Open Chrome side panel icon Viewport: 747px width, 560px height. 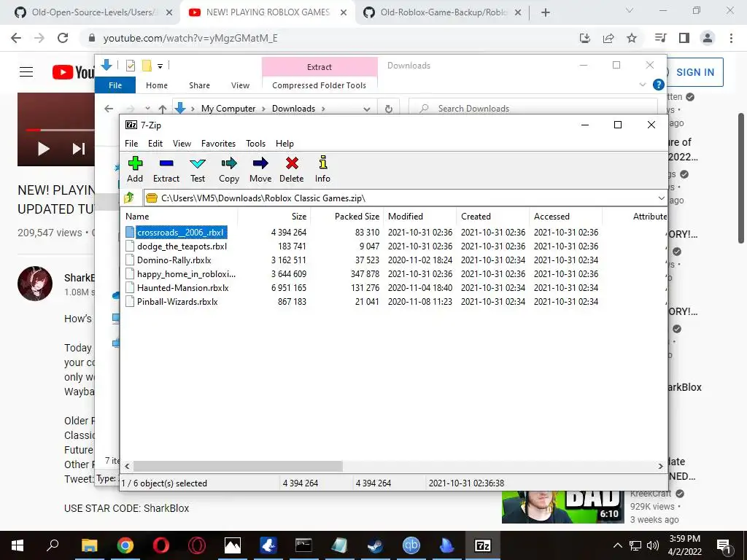pos(684,38)
